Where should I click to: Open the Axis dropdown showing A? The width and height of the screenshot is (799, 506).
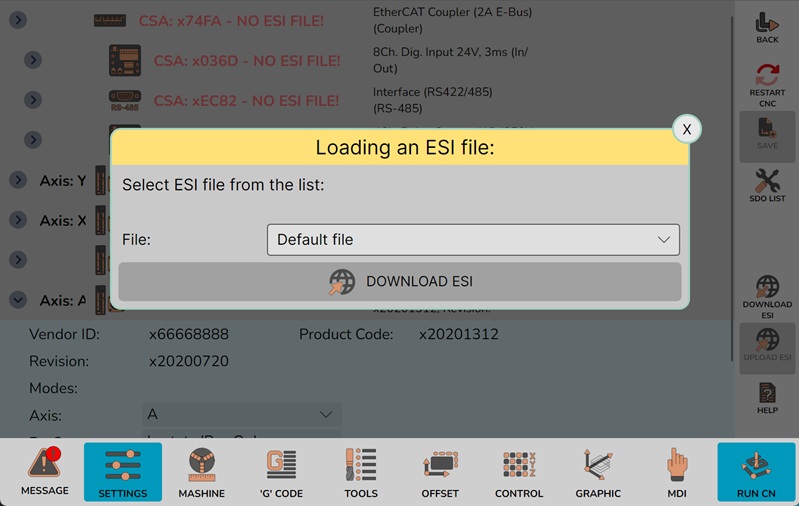[241, 414]
